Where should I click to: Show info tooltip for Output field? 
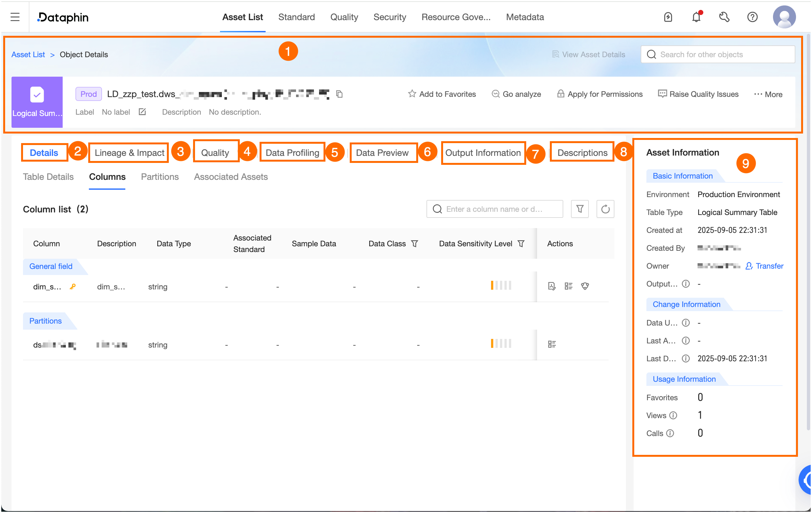coord(685,284)
